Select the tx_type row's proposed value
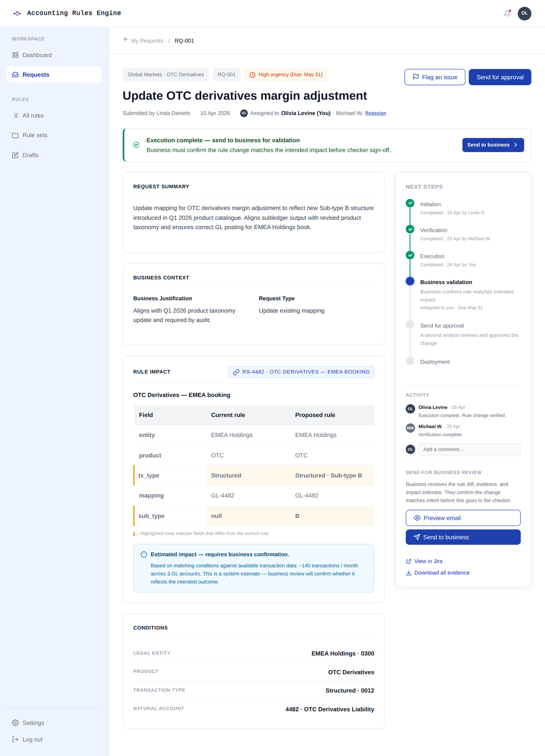The height and width of the screenshot is (756, 545). pos(328,475)
